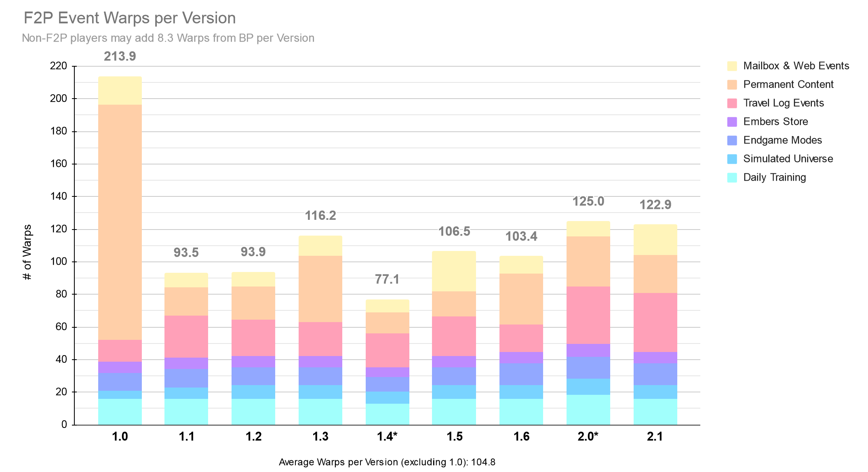The height and width of the screenshot is (472, 868).
Task: Click the Average Warps per Version footer text
Action: pyautogui.click(x=387, y=462)
